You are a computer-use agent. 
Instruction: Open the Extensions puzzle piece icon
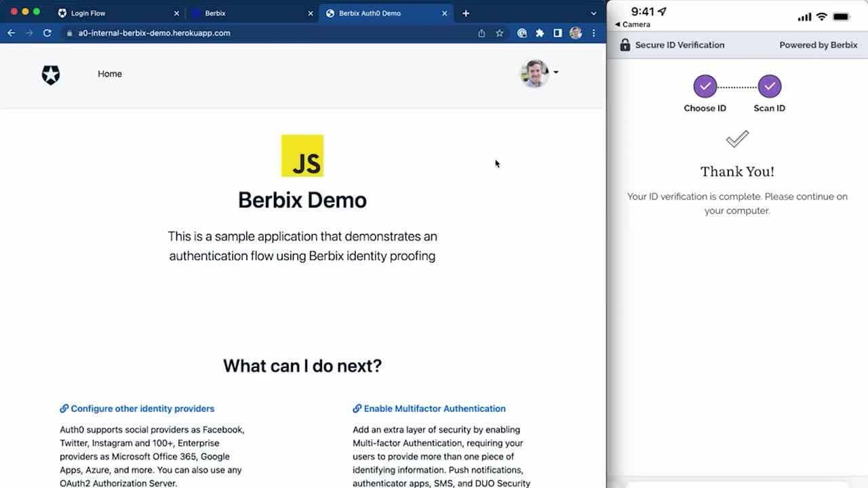click(x=540, y=33)
